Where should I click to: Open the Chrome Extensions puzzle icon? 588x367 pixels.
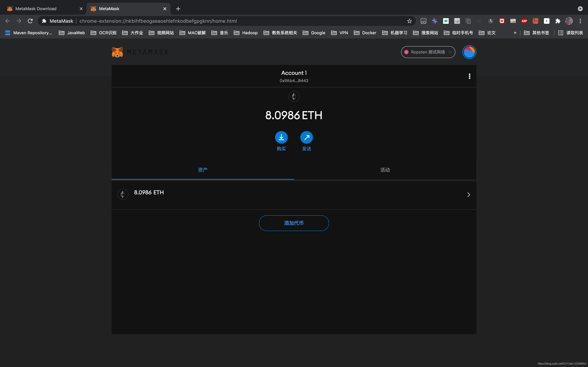[x=558, y=21]
